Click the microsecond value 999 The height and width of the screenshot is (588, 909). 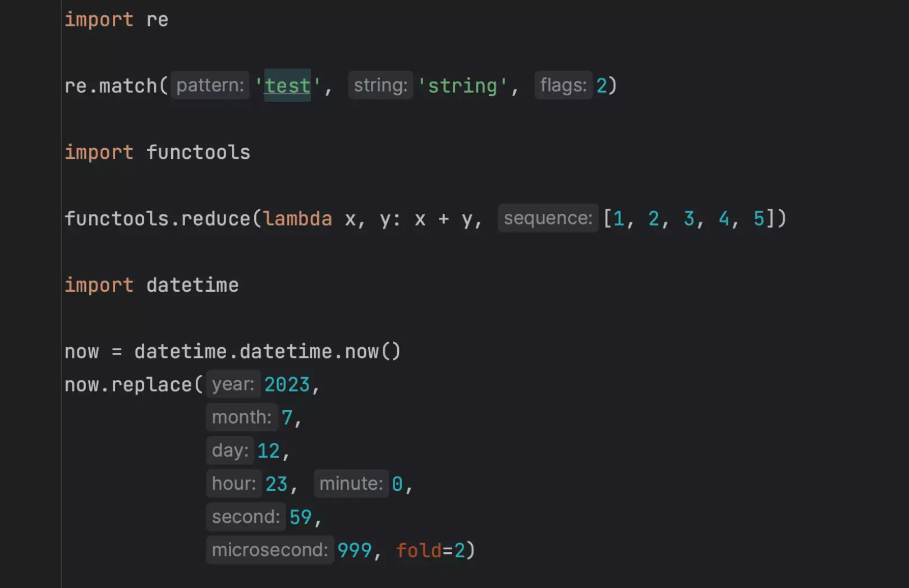[x=354, y=550]
